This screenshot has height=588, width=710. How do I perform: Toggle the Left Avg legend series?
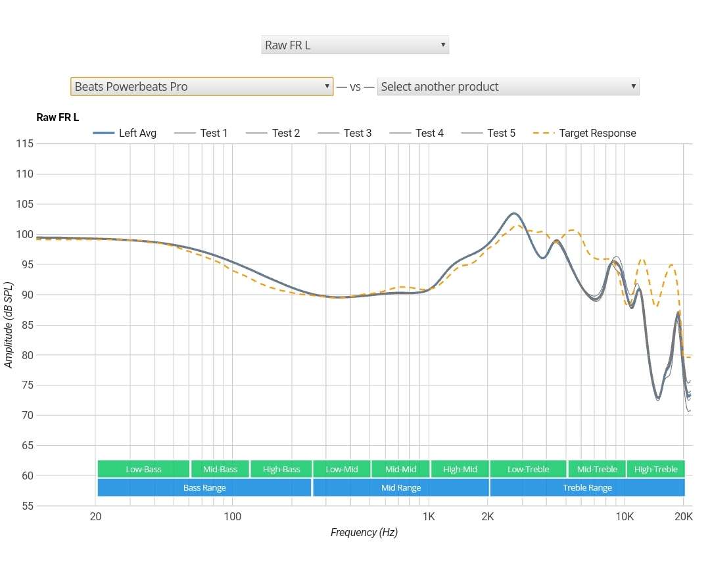tap(124, 133)
